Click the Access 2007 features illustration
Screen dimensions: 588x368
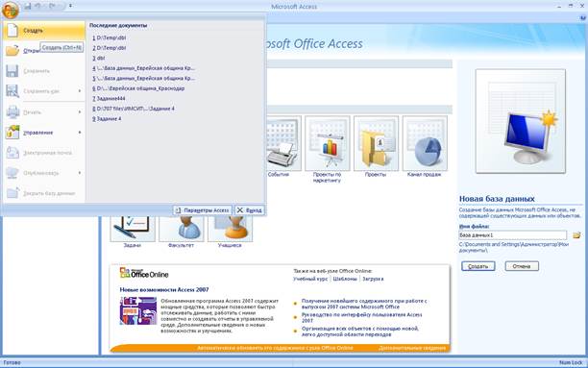pos(138,311)
